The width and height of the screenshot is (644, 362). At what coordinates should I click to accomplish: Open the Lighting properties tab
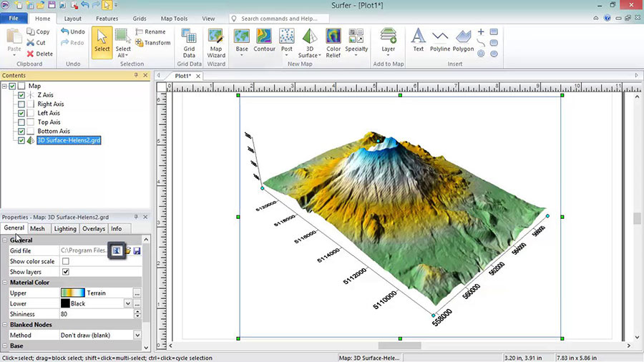click(x=65, y=229)
